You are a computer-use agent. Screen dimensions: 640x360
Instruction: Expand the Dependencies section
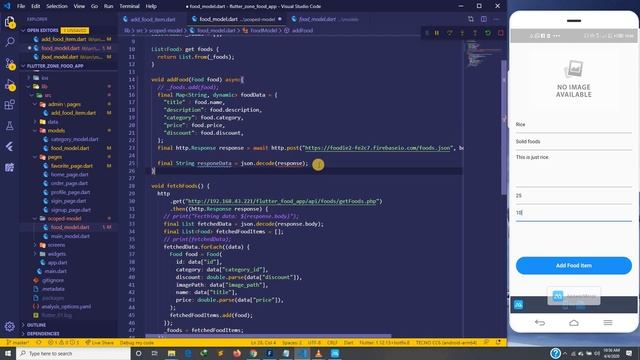coord(42,333)
